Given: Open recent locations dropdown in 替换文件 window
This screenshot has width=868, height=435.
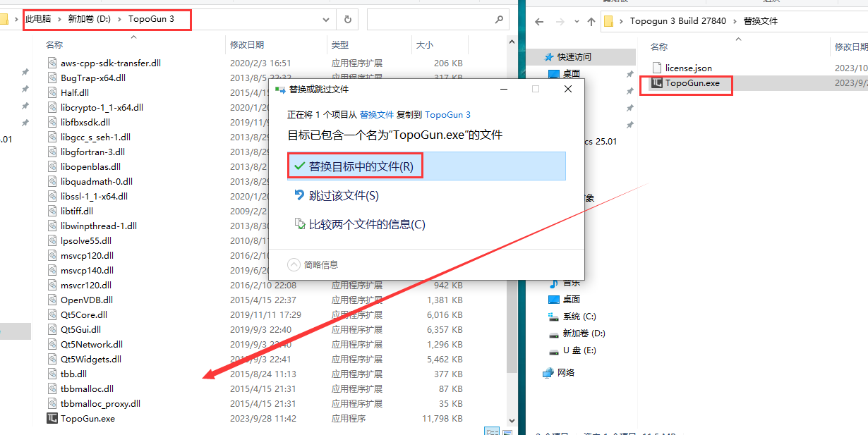Looking at the screenshot, I should point(577,21).
